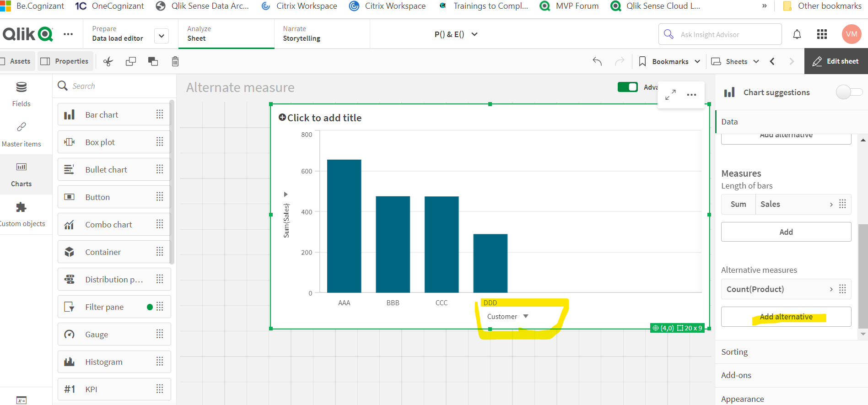Open Custom objects panel
Image resolution: width=868 pixels, height=405 pixels.
click(22, 214)
